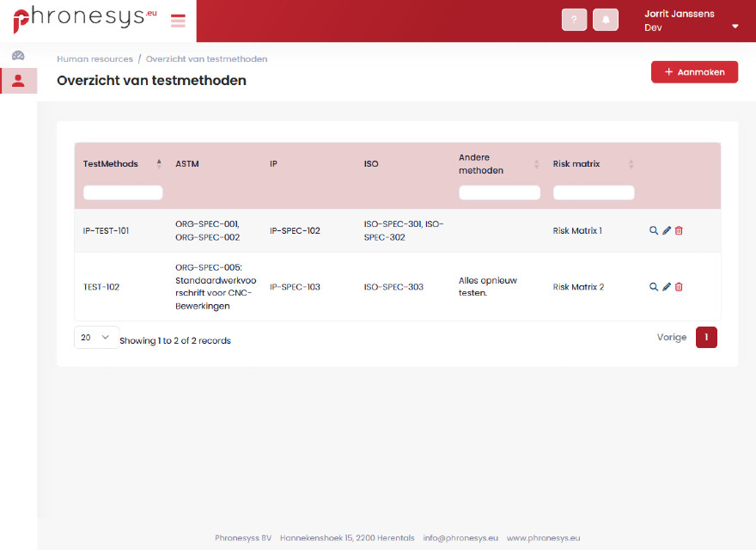
Task: Open the help question mark icon
Action: point(574,20)
